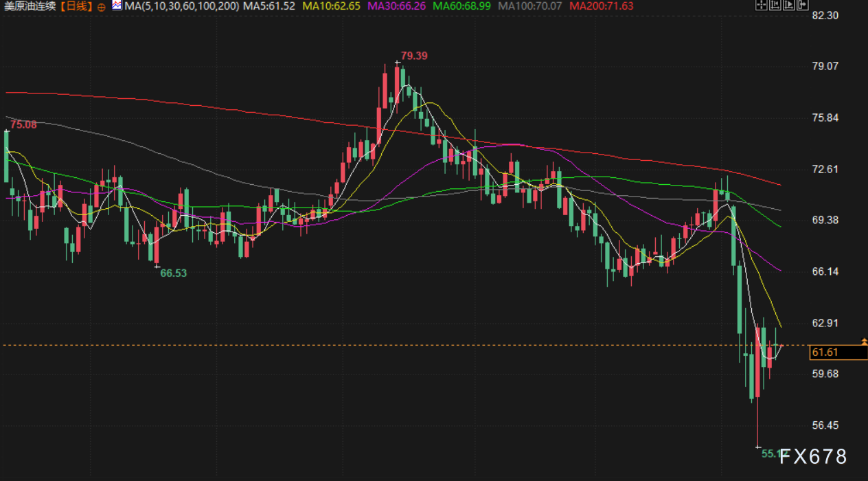The width and height of the screenshot is (868, 481).
Task: Click the orange double-arrow marker at price axis
Action: click(x=863, y=341)
